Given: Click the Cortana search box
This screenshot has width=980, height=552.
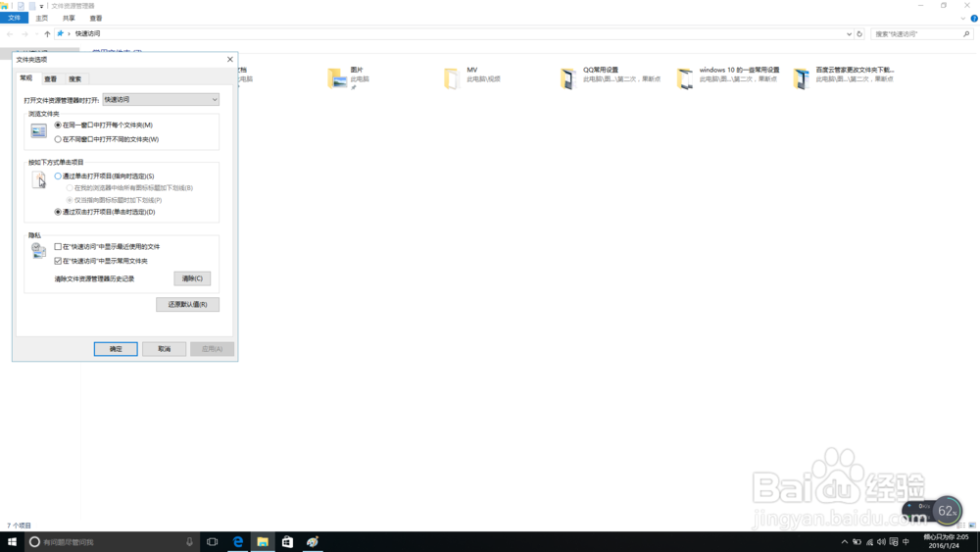Looking at the screenshot, I should click(112, 542).
